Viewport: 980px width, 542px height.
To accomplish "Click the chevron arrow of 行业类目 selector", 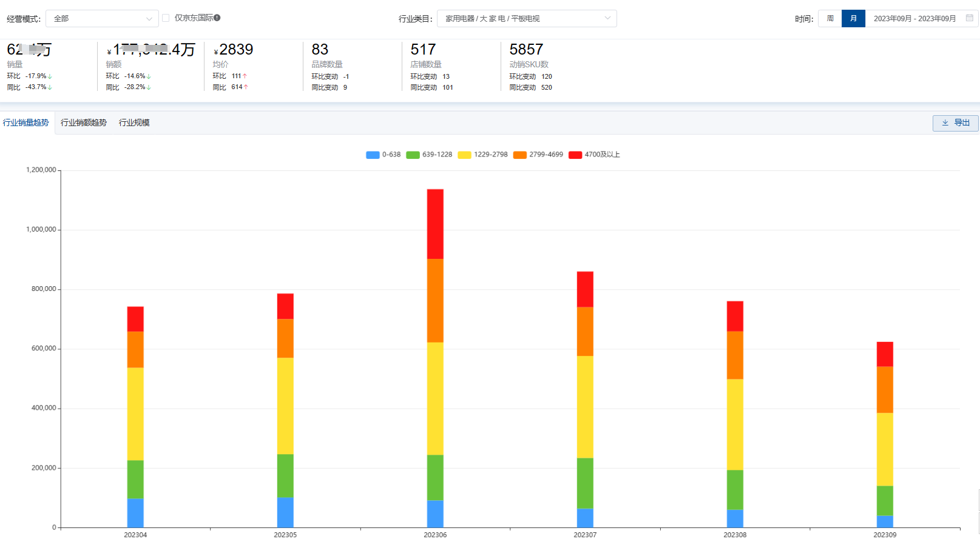I will tap(607, 18).
